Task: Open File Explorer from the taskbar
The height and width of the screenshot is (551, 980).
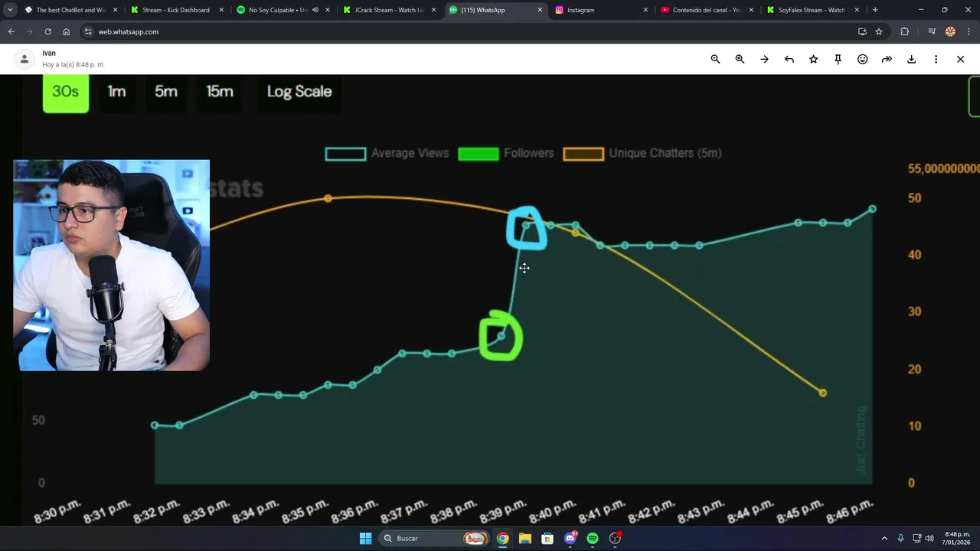Action: point(524,538)
